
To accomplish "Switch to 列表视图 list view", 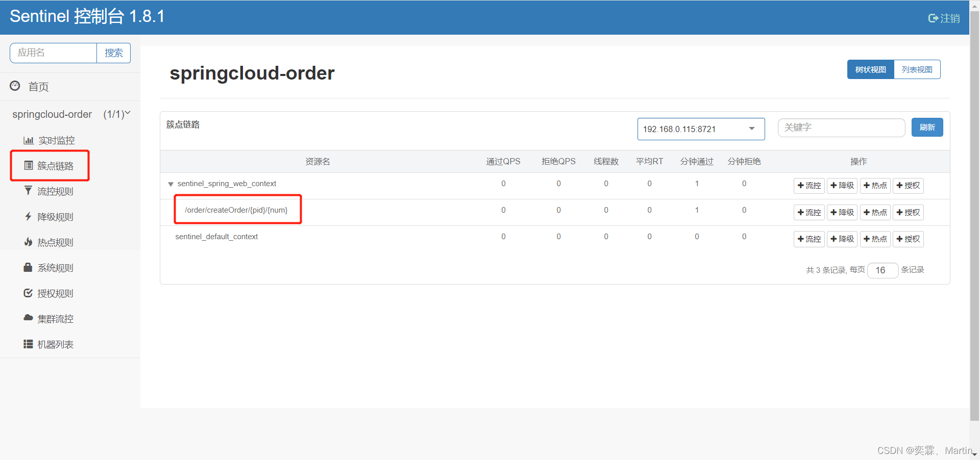I will (x=917, y=70).
